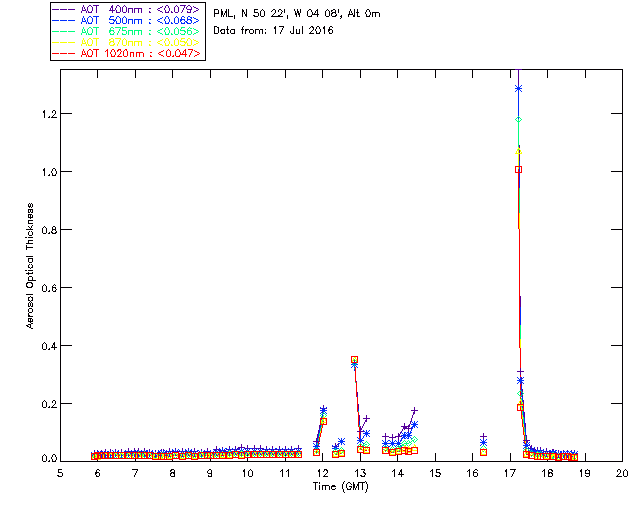Screen dimensions: 640x512
Task: Select the station text 'PML, N 50 22', W 04 08', Alt 0m'
Action: point(297,13)
